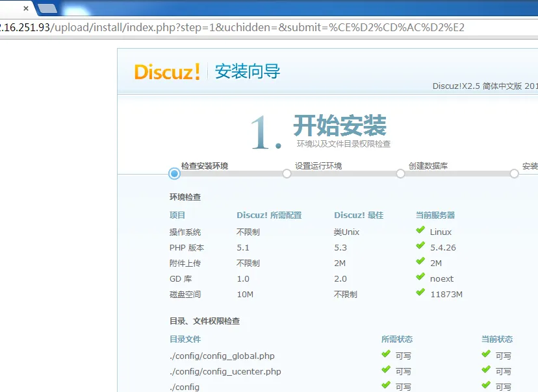Select the 设置运行环境 step marker
The height and width of the screenshot is (392, 538).
[x=287, y=174]
